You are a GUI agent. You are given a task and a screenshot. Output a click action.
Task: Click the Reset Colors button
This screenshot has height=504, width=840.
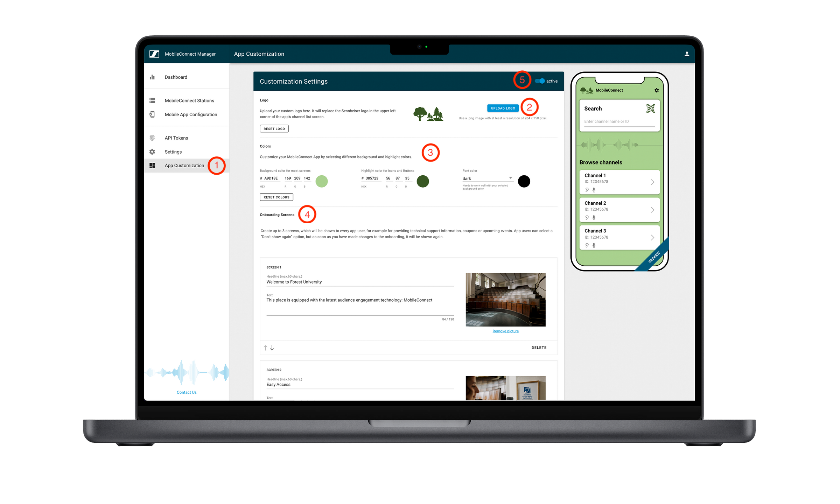pyautogui.click(x=275, y=197)
